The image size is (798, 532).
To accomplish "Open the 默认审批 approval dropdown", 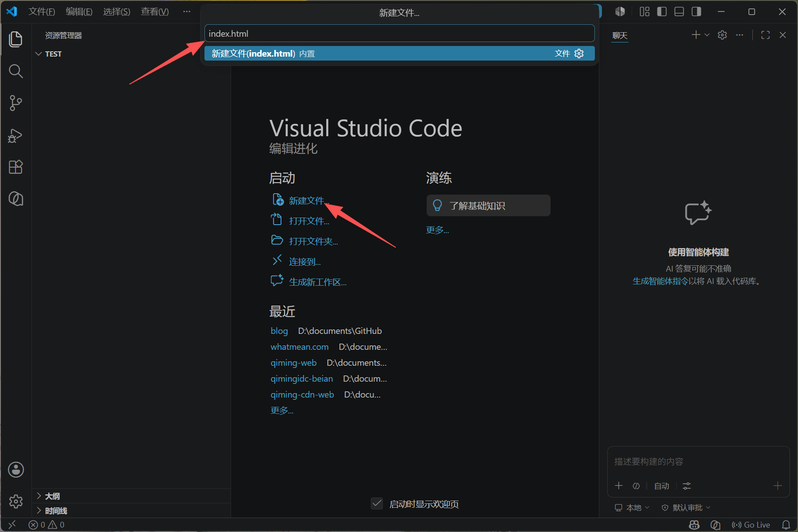I will [686, 508].
